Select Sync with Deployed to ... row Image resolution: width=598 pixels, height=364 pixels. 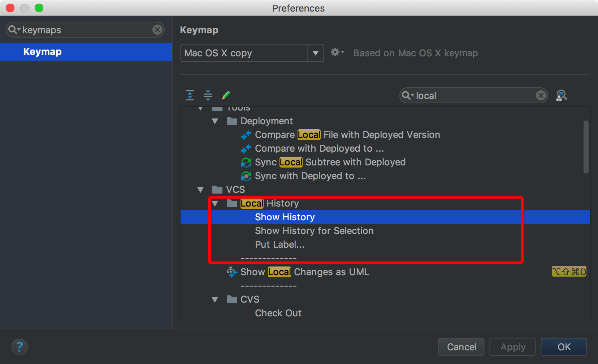[x=385, y=176]
